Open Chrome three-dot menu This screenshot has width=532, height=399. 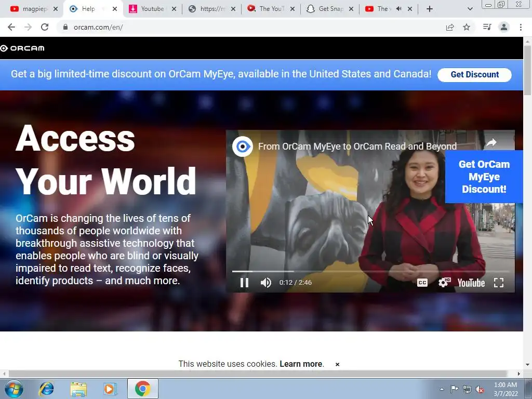point(521,27)
